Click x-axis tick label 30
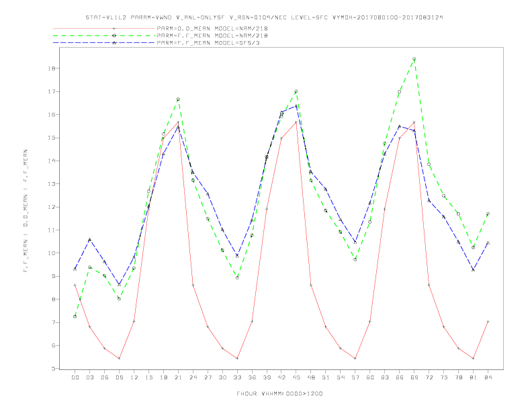The width and height of the screenshot is (532, 411). [222, 377]
